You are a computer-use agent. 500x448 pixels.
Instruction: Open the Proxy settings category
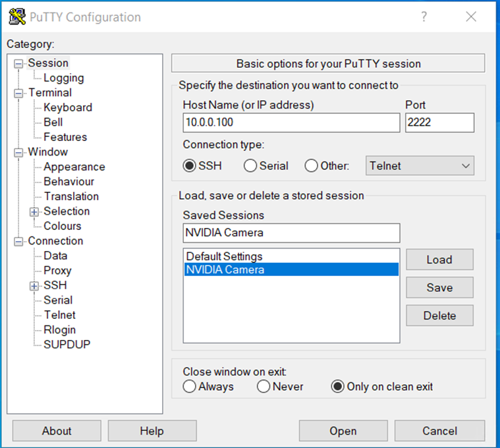pos(57,270)
